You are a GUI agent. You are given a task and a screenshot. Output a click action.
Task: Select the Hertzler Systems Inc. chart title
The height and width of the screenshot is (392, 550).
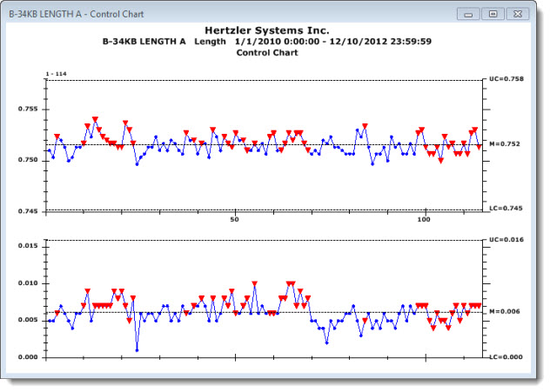[x=266, y=30]
